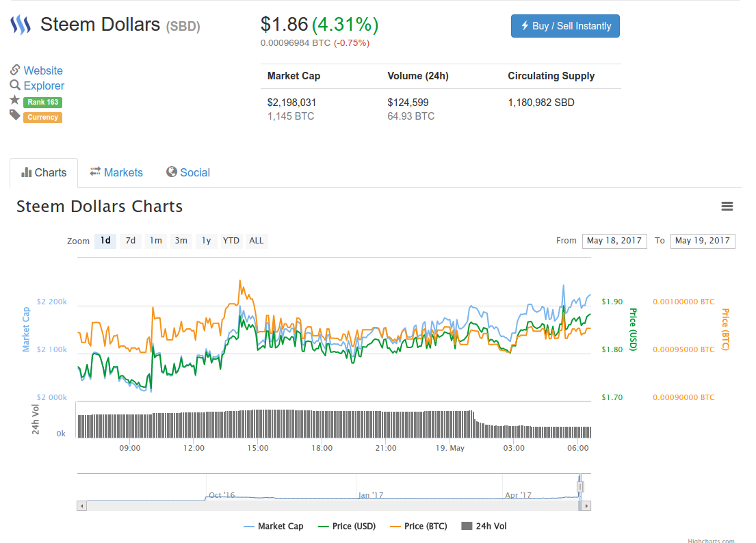
Task: Toggle Price (USD) series in legend
Action: coord(347,526)
